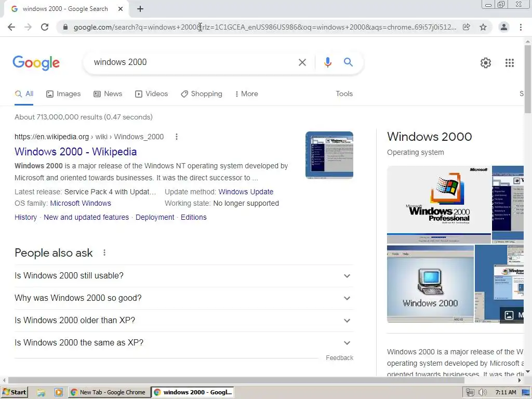532x399 pixels.
Task: Switch to New Tab - Google Chrome taskbar window
Action: 109,393
